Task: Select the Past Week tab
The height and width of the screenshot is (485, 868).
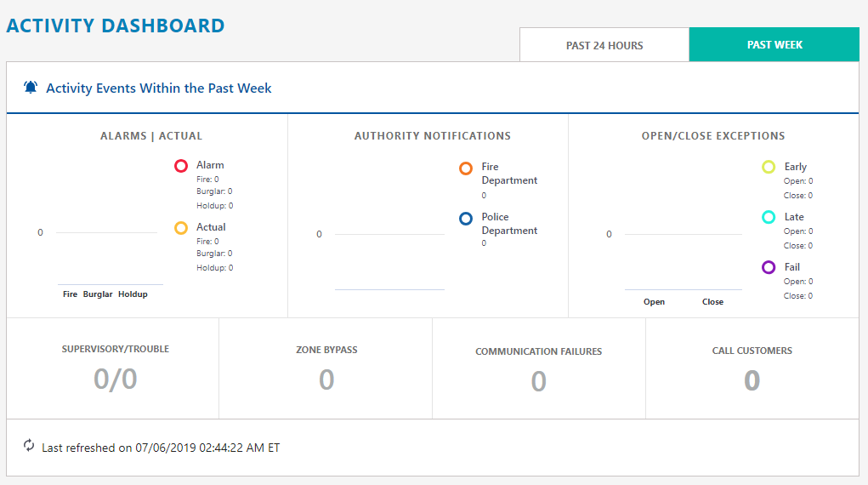Action: click(x=774, y=45)
